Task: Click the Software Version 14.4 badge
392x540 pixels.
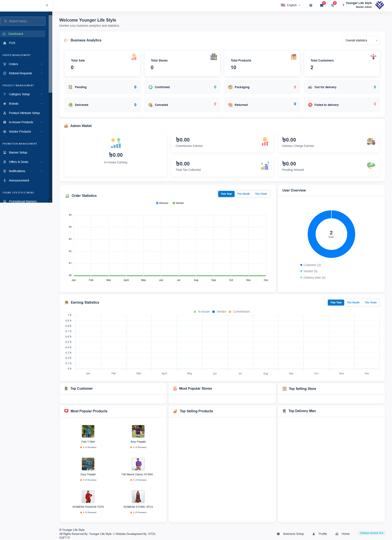Action: tap(371, 533)
